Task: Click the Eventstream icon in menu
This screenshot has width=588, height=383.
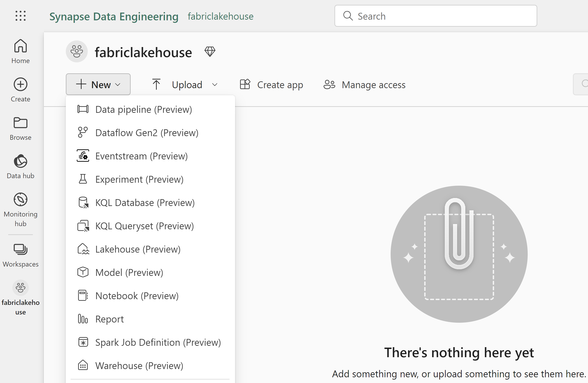Action: tap(83, 156)
